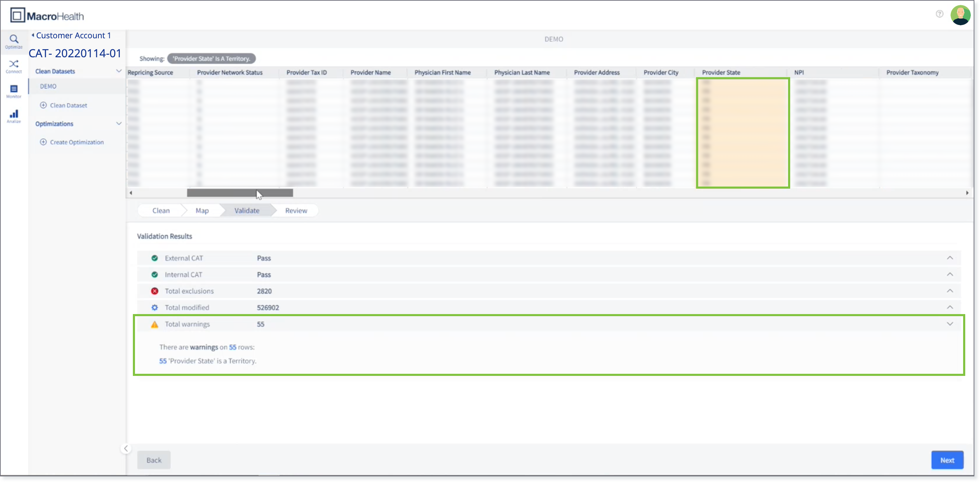Collapse the Clean Datasets section
Screen dimensions: 980x482
tap(119, 71)
